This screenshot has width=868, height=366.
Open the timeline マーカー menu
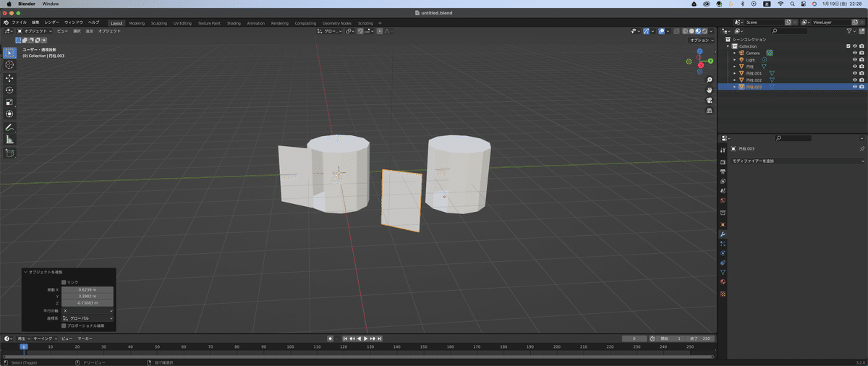point(85,339)
